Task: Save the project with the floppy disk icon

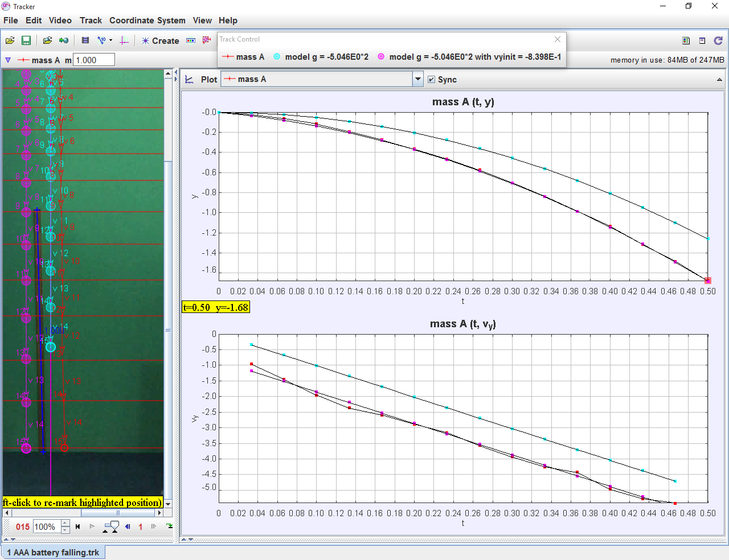Action: (26, 40)
